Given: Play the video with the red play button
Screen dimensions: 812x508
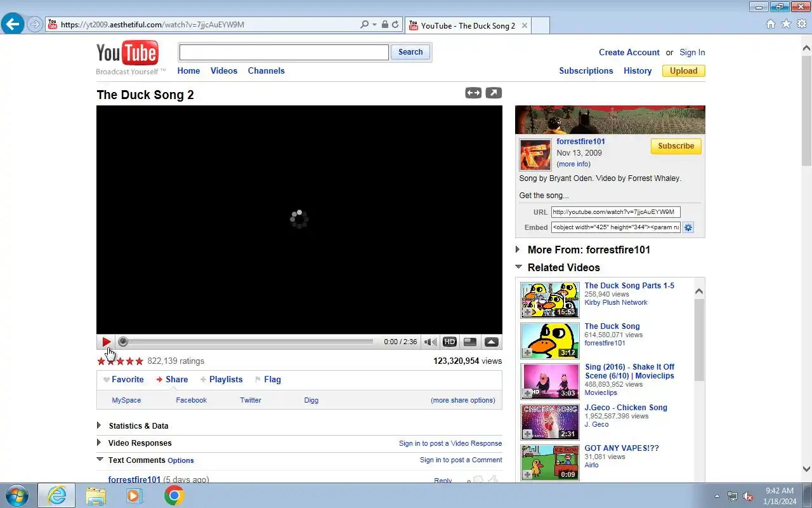Looking at the screenshot, I should [106, 342].
